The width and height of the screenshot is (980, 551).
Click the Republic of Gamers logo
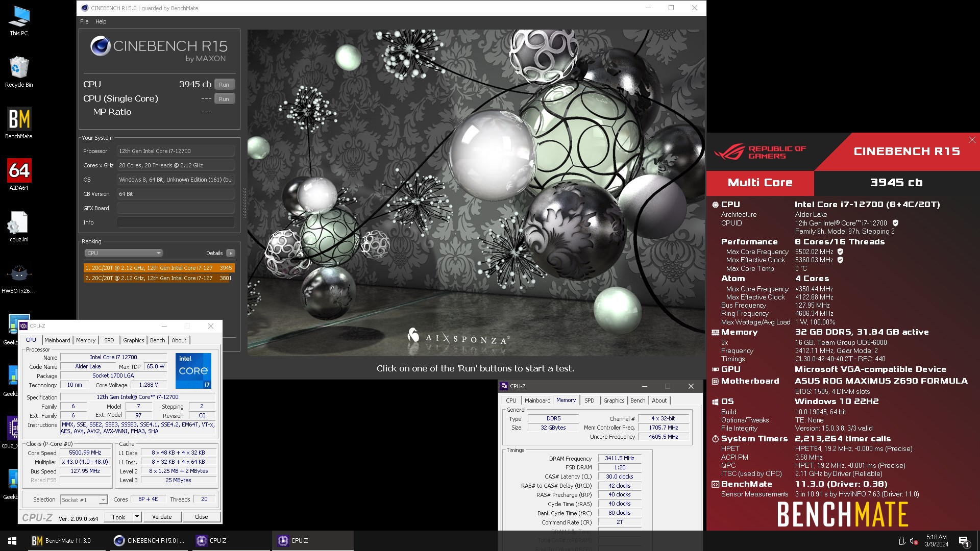coord(760,152)
